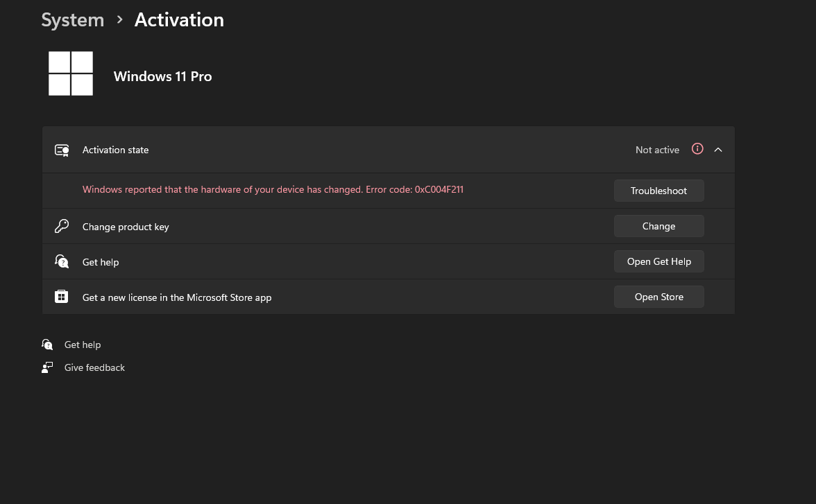The image size is (816, 504).
Task: Click the hardware changed error message
Action: [x=273, y=189]
